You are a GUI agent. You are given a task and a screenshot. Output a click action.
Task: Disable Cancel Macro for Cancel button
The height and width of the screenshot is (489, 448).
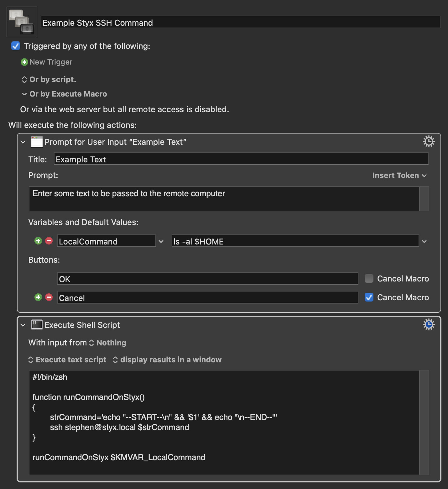pos(369,297)
